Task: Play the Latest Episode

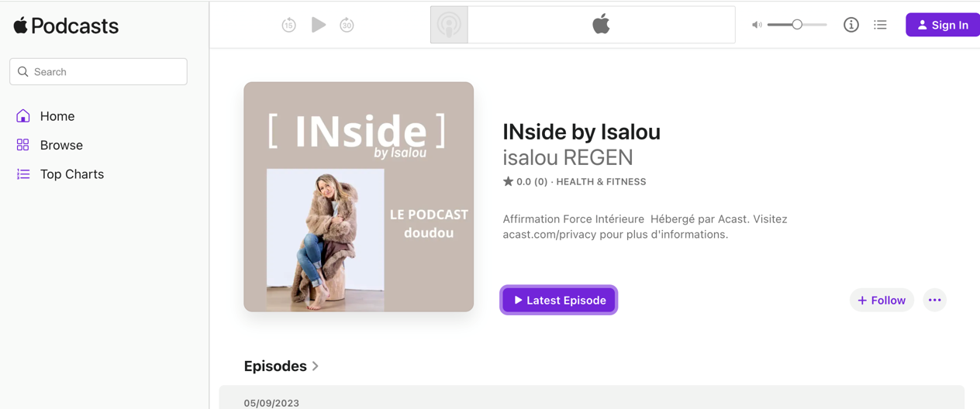Action: coord(559,300)
